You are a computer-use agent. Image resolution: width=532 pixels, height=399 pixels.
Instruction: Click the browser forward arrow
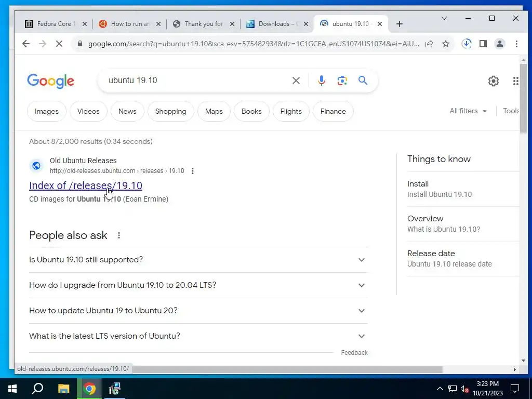point(43,44)
